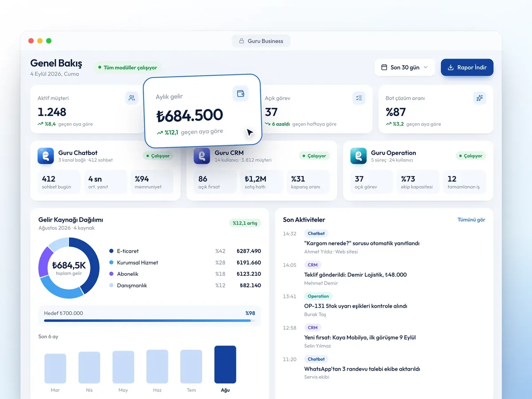The width and height of the screenshot is (532, 399).
Task: Click the 1.248 Aktif müşteri value
Action: [52, 112]
